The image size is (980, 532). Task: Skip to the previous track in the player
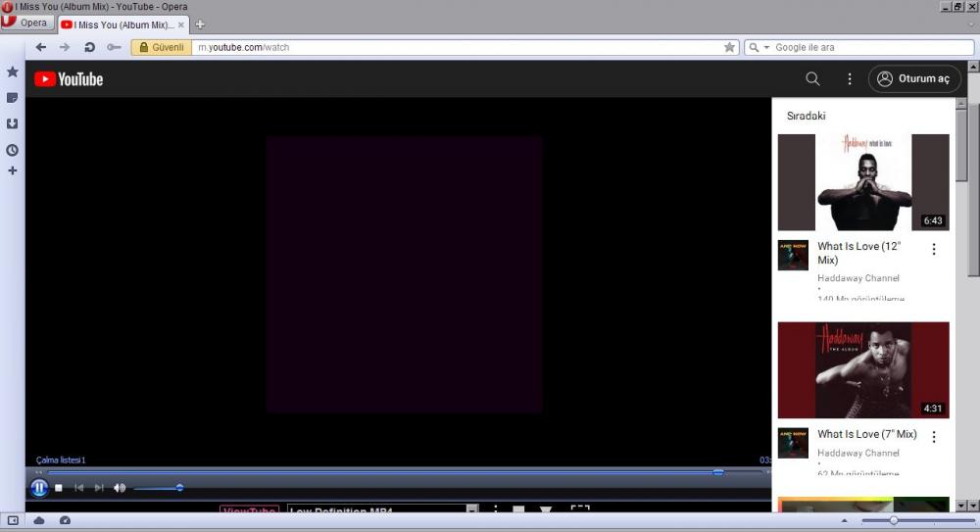(78, 488)
